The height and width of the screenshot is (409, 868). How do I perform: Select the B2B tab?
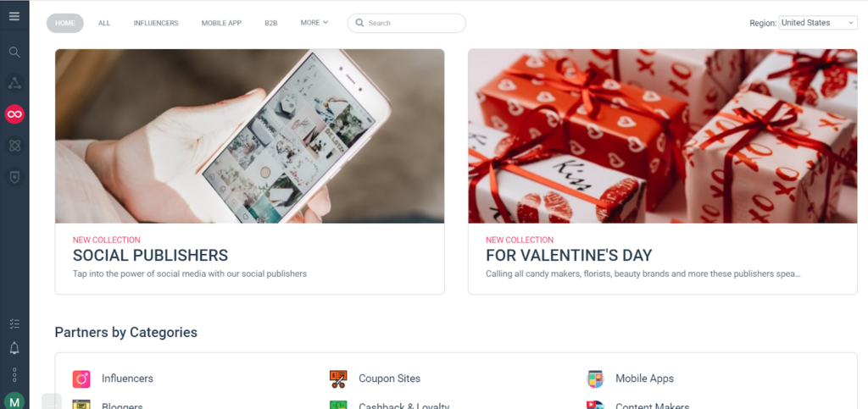(270, 23)
